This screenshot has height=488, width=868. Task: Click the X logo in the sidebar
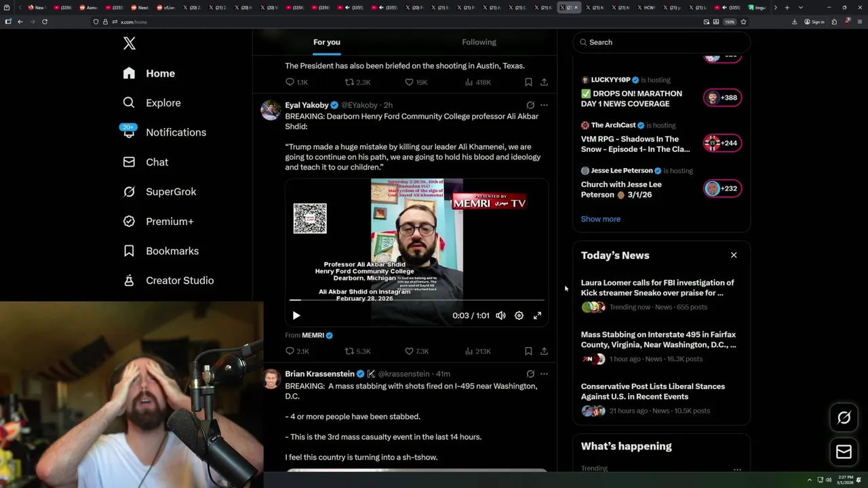130,43
